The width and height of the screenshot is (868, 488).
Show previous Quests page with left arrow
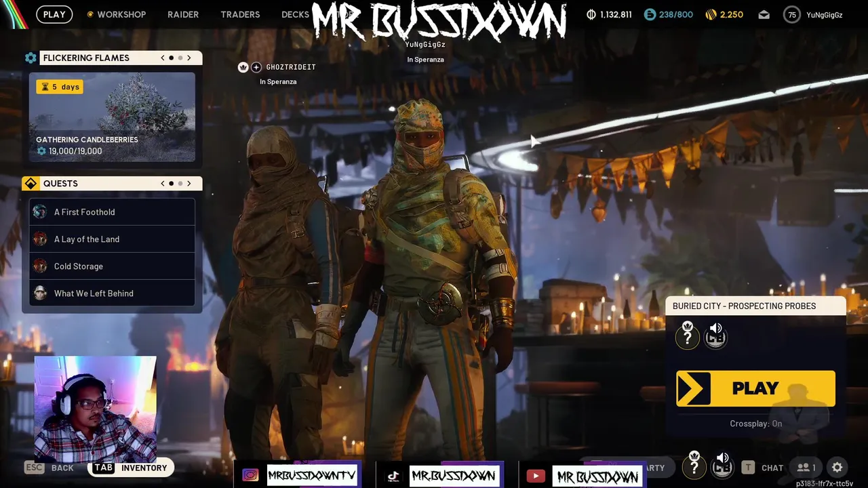click(x=163, y=183)
